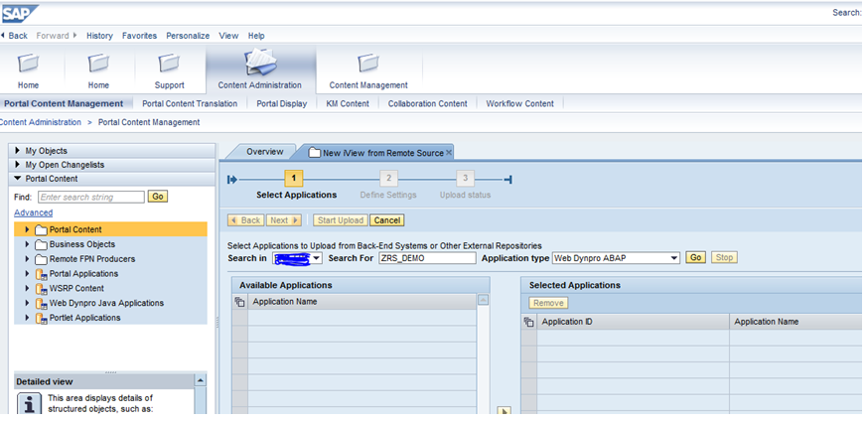Open the Search in dropdown

317,258
